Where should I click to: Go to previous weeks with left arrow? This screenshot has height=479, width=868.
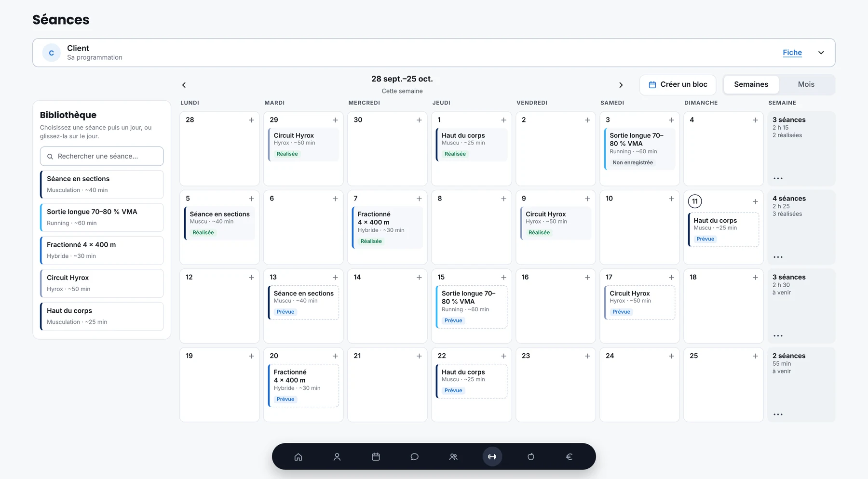coord(184,85)
